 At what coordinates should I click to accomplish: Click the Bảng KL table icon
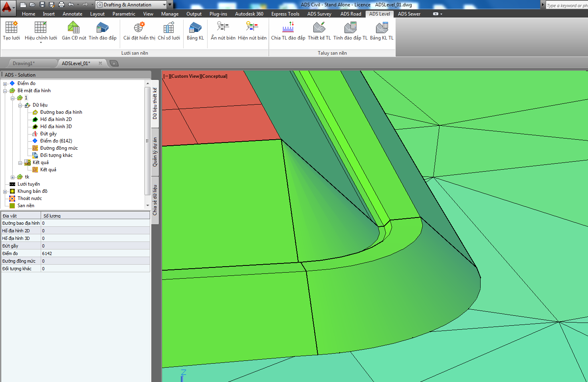[195, 31]
